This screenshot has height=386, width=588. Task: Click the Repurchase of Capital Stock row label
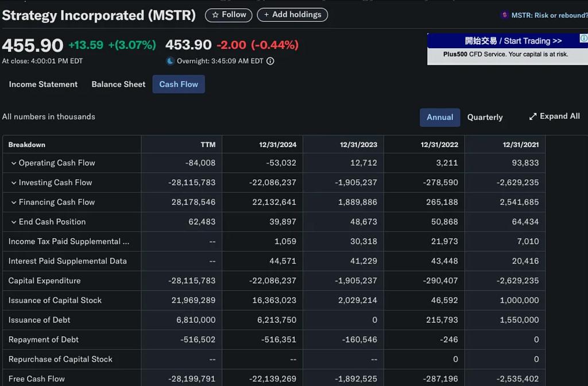tap(60, 360)
